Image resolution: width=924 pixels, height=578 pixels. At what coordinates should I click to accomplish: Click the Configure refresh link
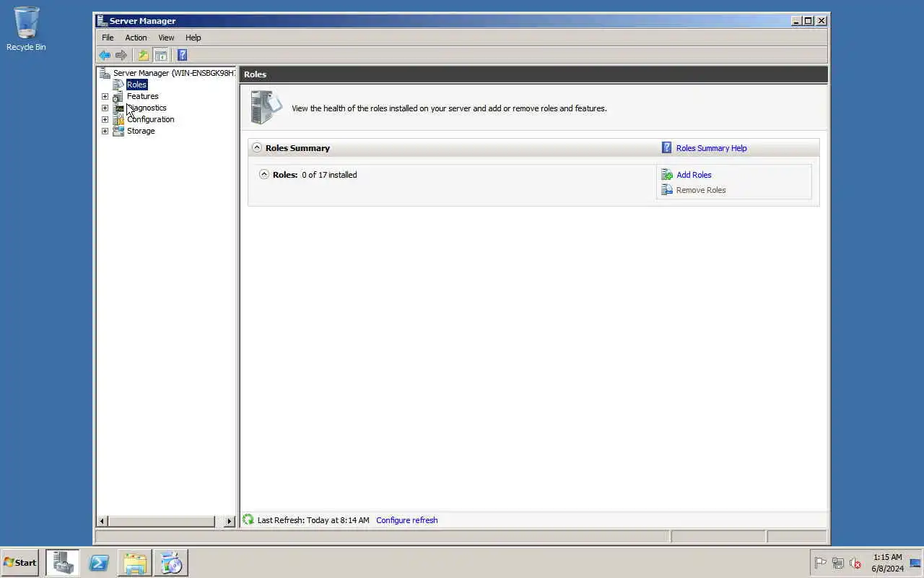(x=406, y=520)
